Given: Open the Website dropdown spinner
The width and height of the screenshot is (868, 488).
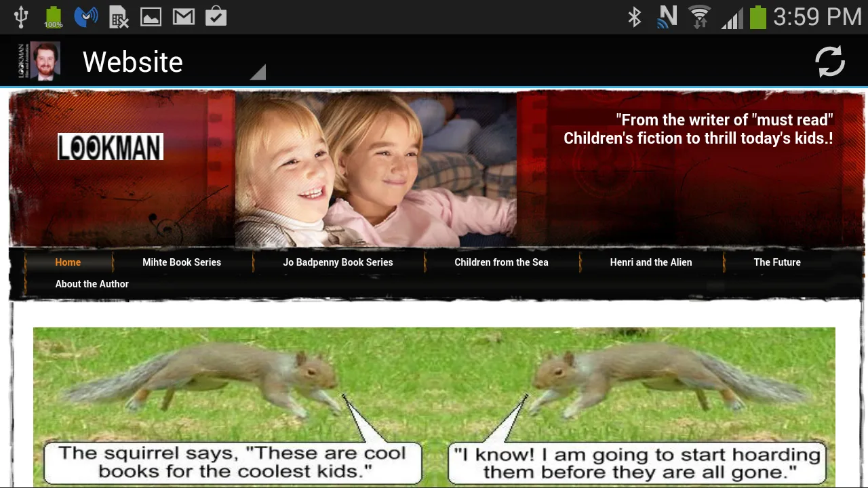Looking at the screenshot, I should pos(173,62).
